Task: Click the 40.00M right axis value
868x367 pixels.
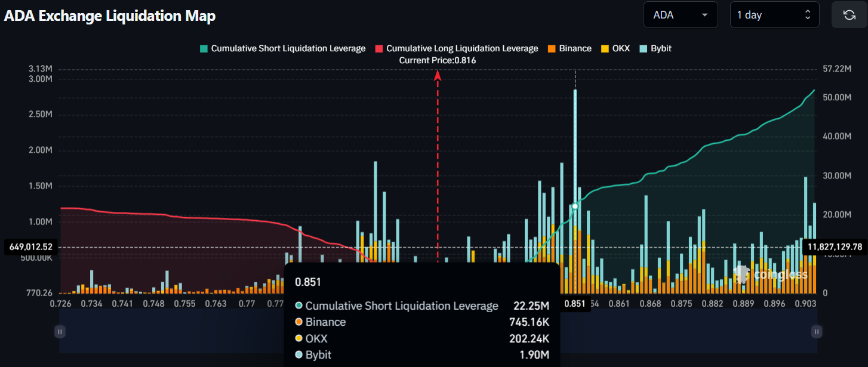Action: 836,136
